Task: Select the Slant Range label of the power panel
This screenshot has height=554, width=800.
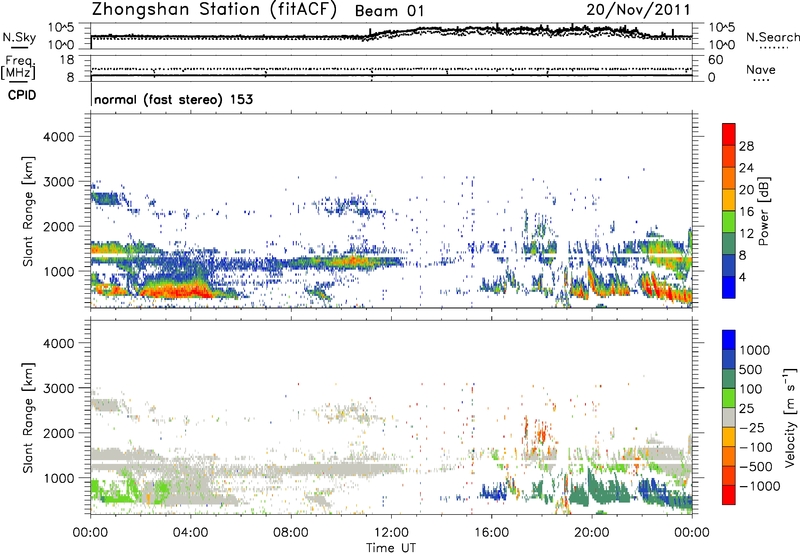Action: click(28, 211)
